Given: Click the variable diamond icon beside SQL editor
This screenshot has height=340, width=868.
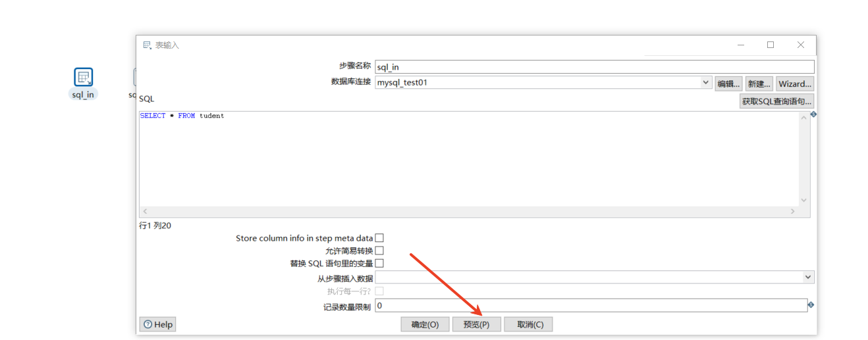Looking at the screenshot, I should coord(813,114).
